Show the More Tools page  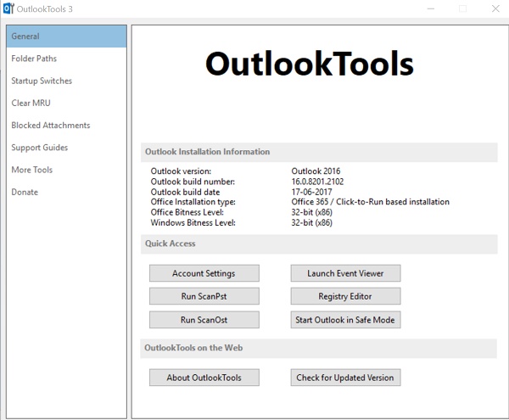pos(66,170)
